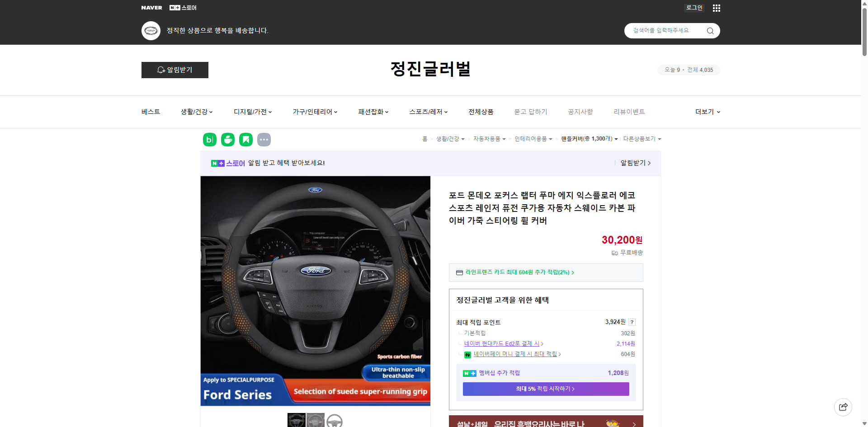Save product with the Keep bookmark icon

(245, 140)
